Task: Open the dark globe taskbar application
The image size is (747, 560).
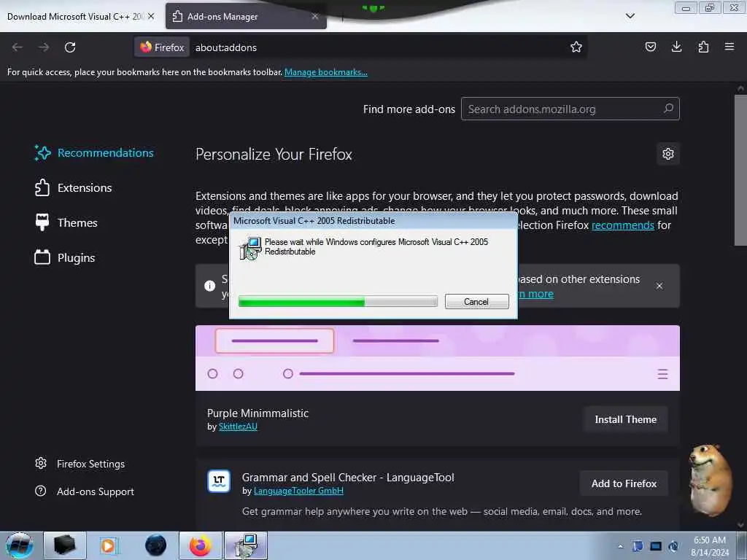Action: [x=156, y=545]
